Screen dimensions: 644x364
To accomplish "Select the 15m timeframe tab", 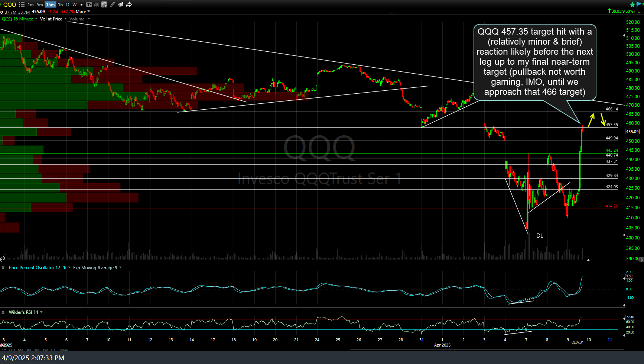I will pyautogui.click(x=51, y=4).
